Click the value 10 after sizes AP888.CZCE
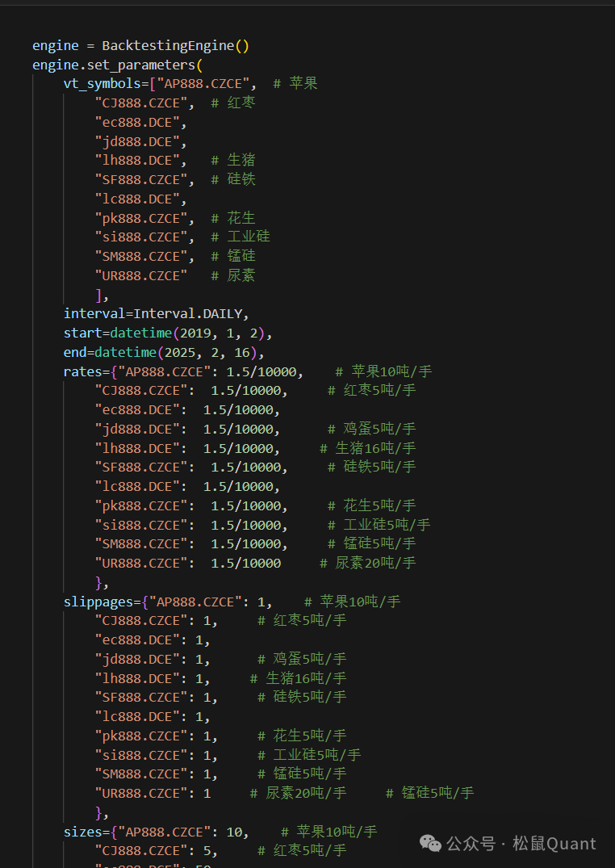Screen dimensions: 615x868 point(234,831)
